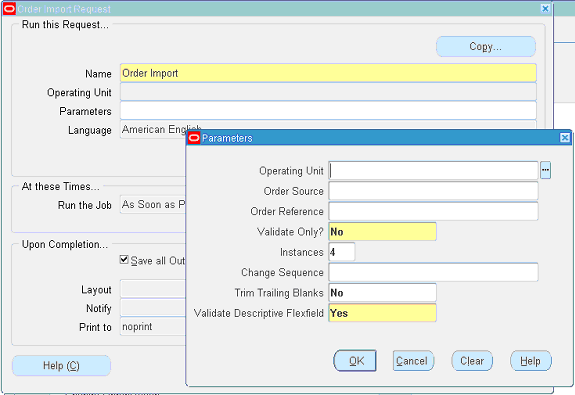Click the Trim Trailing Blanks field
This screenshot has height=395, width=575.
click(382, 293)
